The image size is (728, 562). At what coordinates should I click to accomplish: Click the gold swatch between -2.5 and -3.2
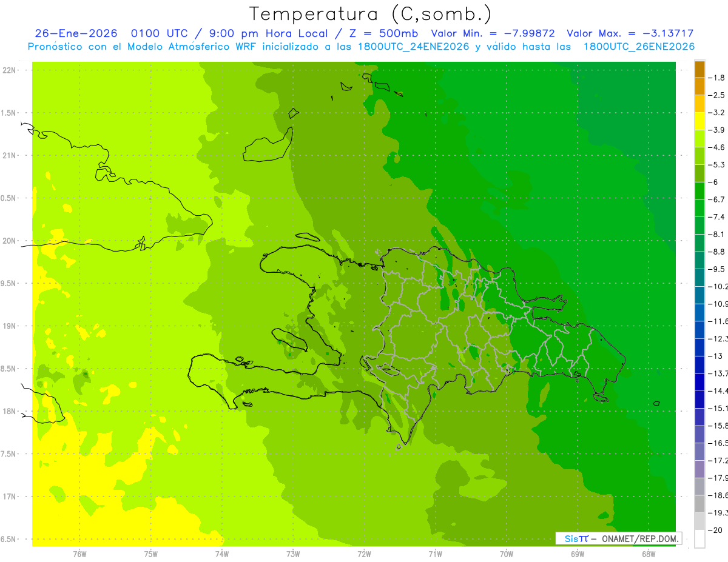[x=699, y=104]
